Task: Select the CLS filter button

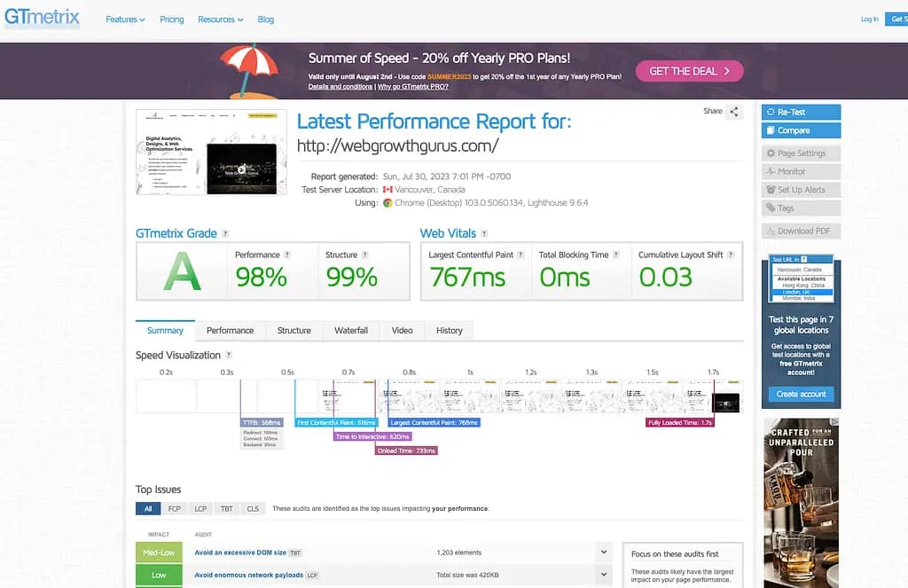Action: (x=252, y=508)
